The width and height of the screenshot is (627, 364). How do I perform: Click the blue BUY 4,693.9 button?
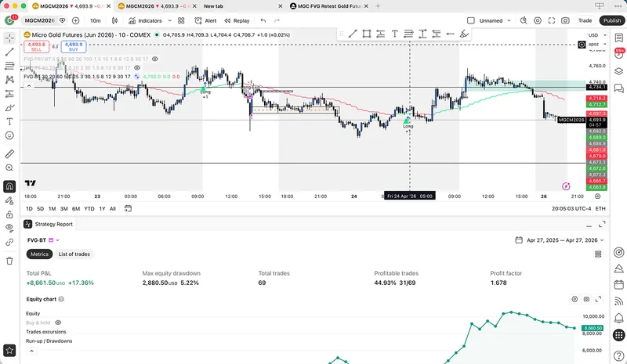coord(74,47)
